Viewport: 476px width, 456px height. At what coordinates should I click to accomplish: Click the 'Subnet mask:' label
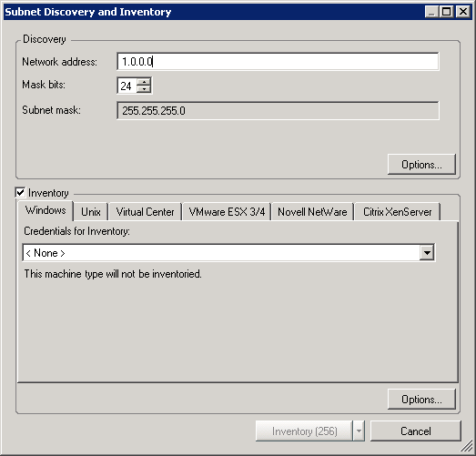pyautogui.click(x=51, y=110)
